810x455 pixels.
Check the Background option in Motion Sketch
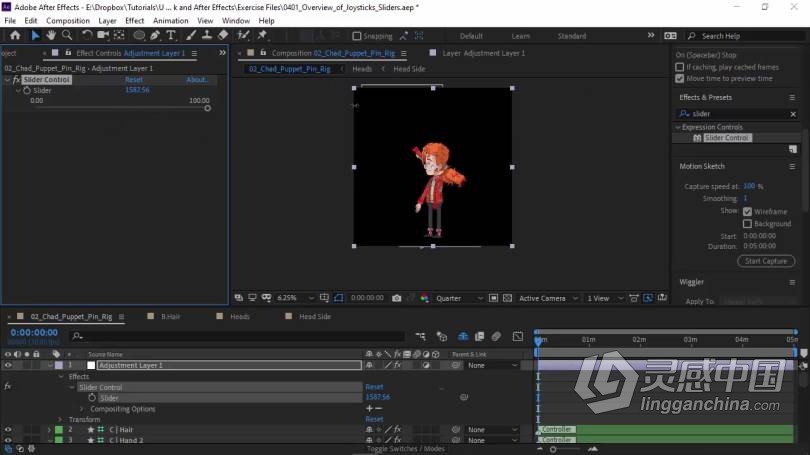click(747, 224)
